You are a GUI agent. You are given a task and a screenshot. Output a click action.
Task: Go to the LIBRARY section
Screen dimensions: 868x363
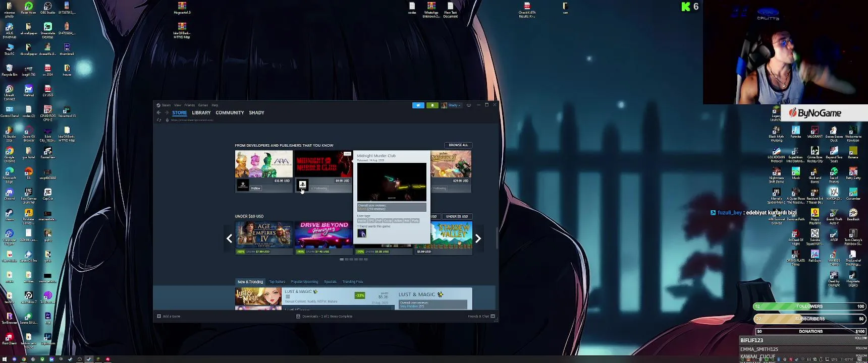pos(201,113)
